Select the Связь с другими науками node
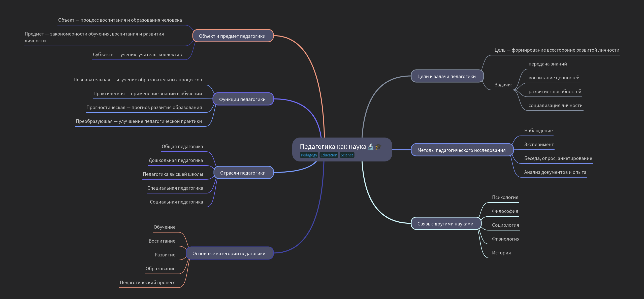Image resolution: width=644 pixels, height=299 pixels. pos(445,224)
